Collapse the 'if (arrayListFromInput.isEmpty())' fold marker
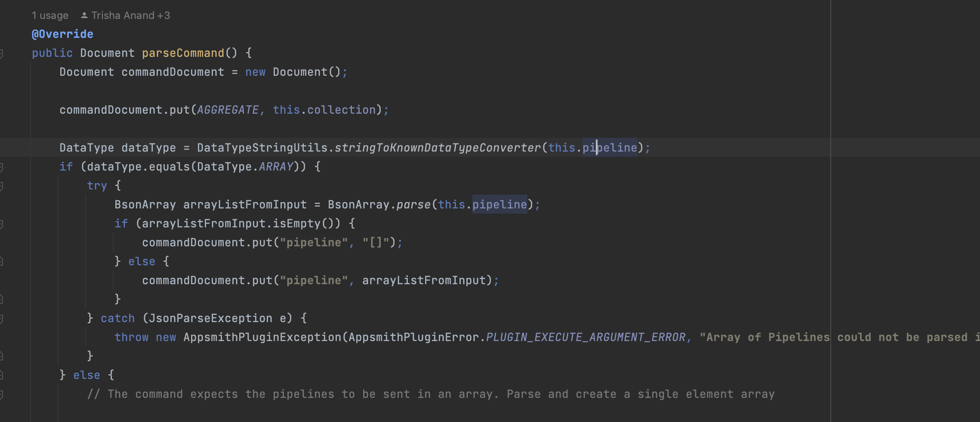Viewport: 980px width, 422px height. (1, 224)
